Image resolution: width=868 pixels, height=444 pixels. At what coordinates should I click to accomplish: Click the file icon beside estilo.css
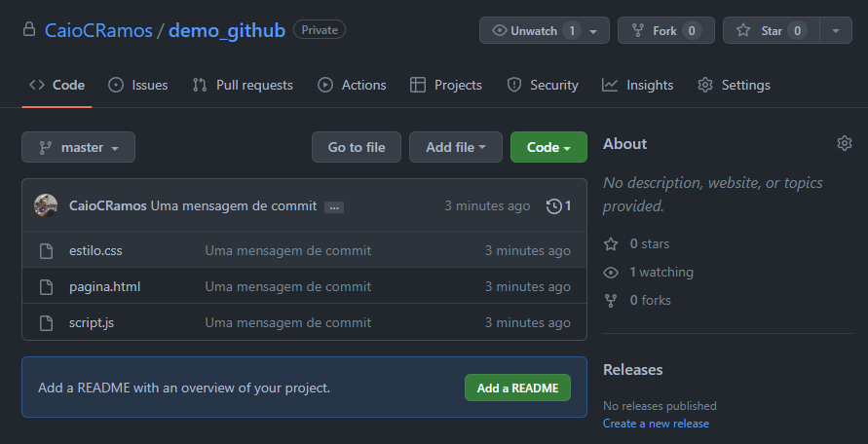tap(46, 251)
